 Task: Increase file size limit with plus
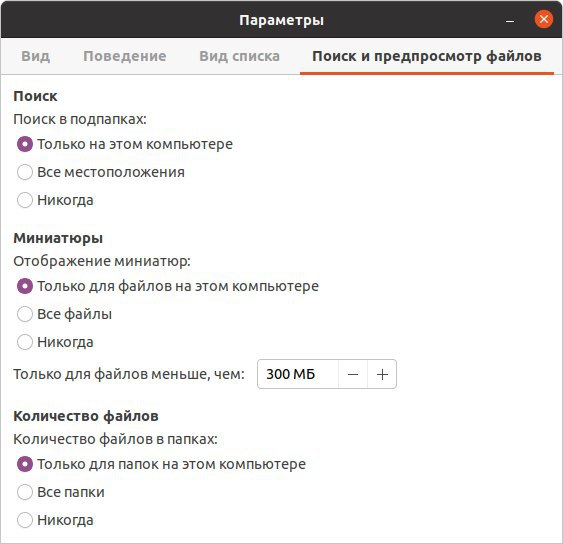[382, 375]
